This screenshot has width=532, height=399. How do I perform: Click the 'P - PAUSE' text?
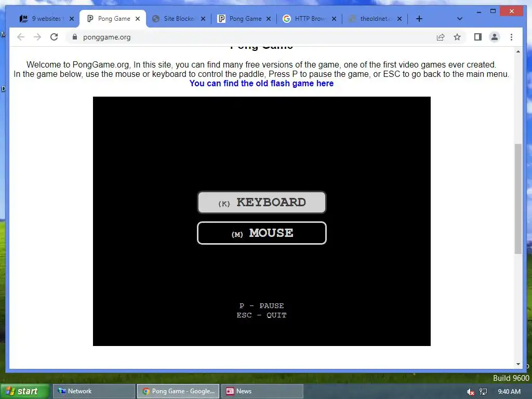(262, 305)
